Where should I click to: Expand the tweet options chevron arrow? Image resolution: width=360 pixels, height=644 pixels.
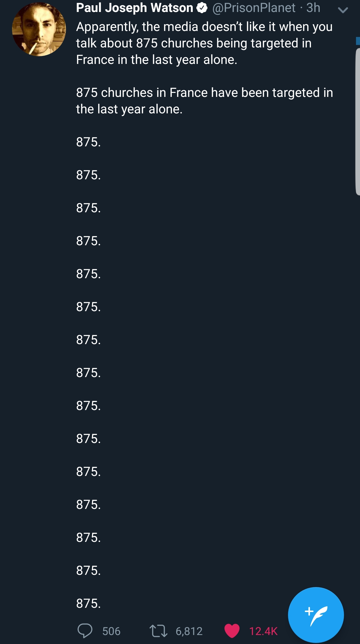point(343,10)
